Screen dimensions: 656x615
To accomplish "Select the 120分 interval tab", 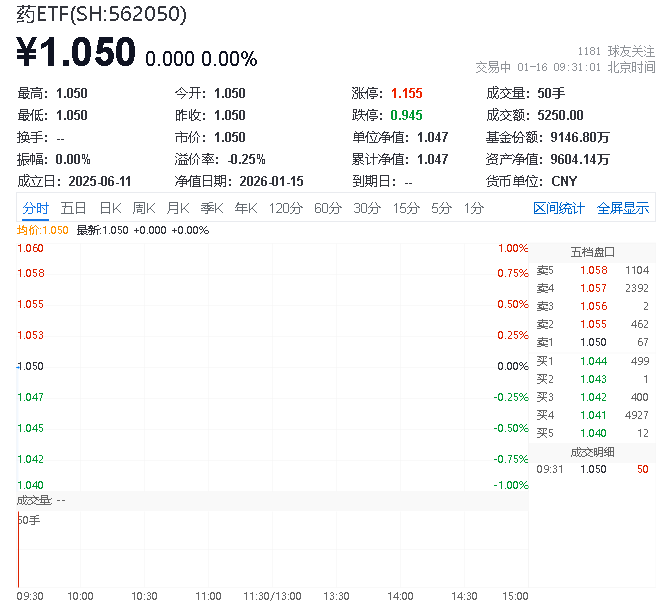I will (285, 208).
